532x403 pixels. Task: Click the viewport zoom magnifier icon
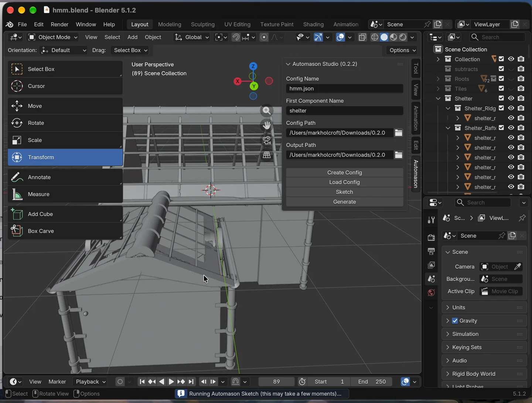click(x=266, y=111)
